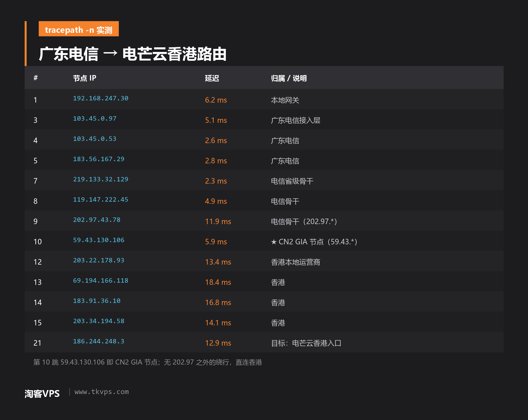Click hop number 12
The image size is (528, 420).
37,262
